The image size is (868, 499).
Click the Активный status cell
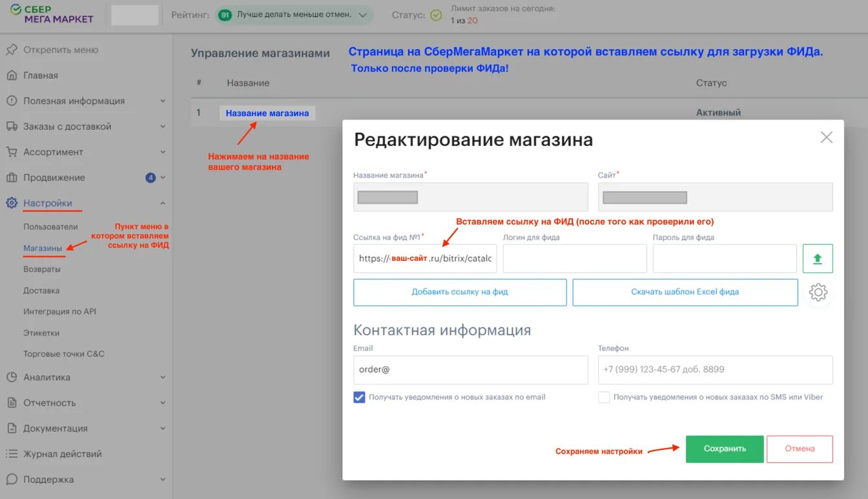[x=718, y=112]
